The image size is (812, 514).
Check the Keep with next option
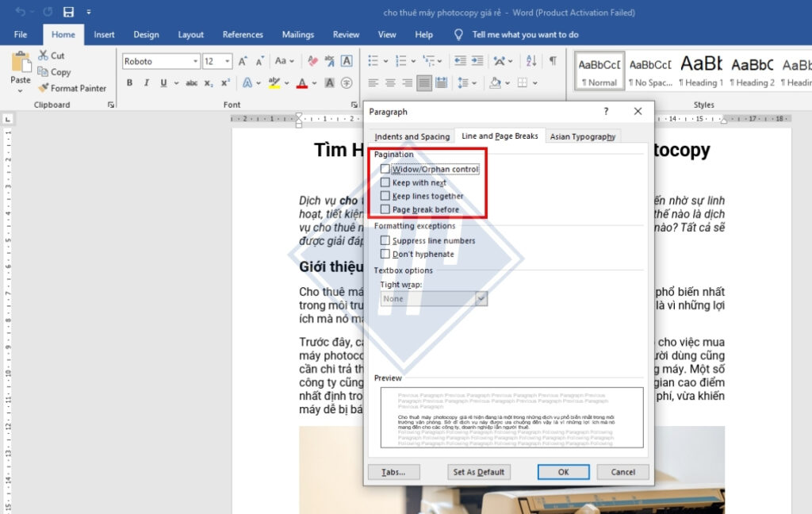(385, 182)
